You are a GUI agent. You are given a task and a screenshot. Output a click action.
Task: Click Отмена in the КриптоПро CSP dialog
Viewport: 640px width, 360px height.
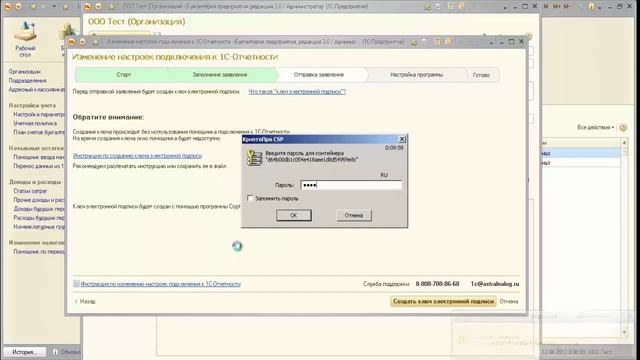tap(354, 215)
